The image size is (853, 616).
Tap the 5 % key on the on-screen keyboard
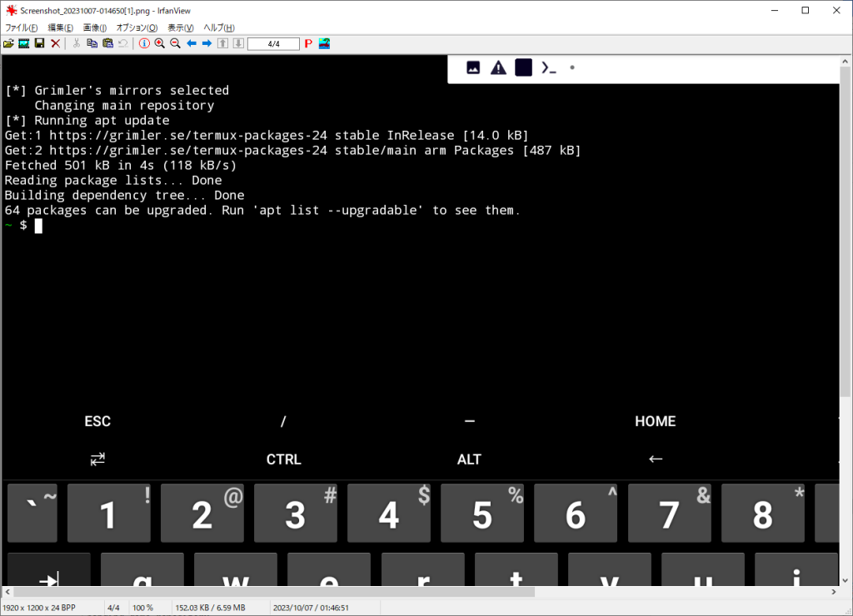click(482, 513)
